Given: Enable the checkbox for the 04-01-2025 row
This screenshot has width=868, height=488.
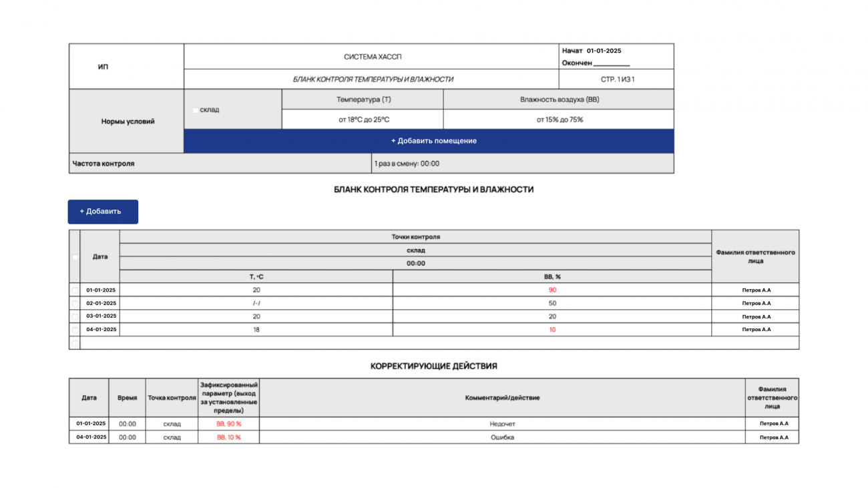Looking at the screenshot, I should 75,330.
